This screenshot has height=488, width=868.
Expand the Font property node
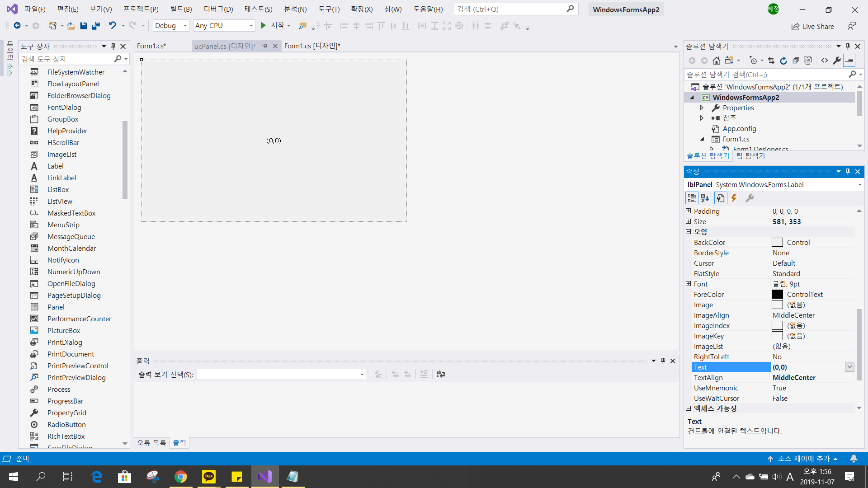click(x=688, y=284)
